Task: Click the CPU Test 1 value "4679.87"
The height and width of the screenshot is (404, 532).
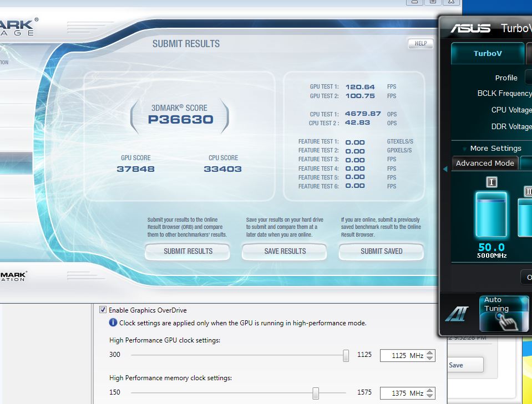Action: (363, 114)
